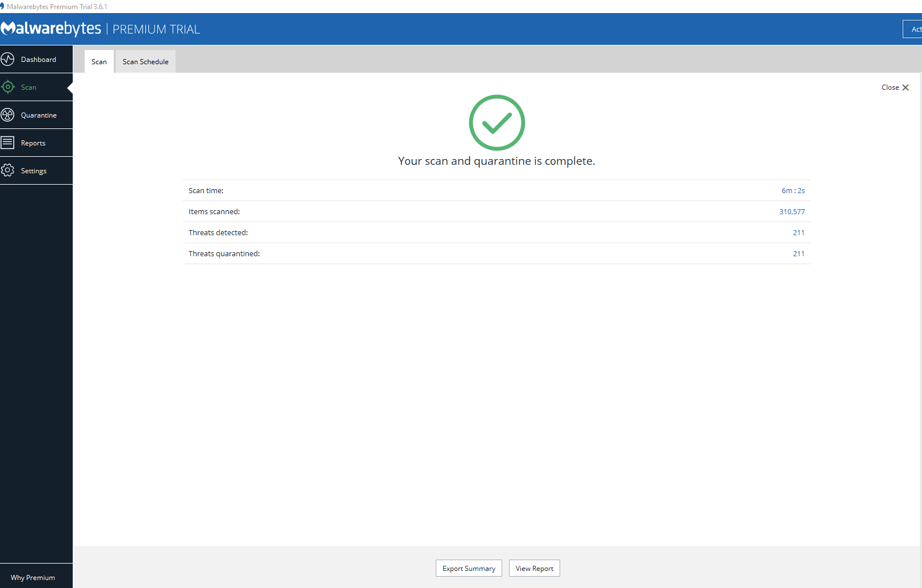The height and width of the screenshot is (588, 922).
Task: Click the Items scanned label
Action: [214, 211]
